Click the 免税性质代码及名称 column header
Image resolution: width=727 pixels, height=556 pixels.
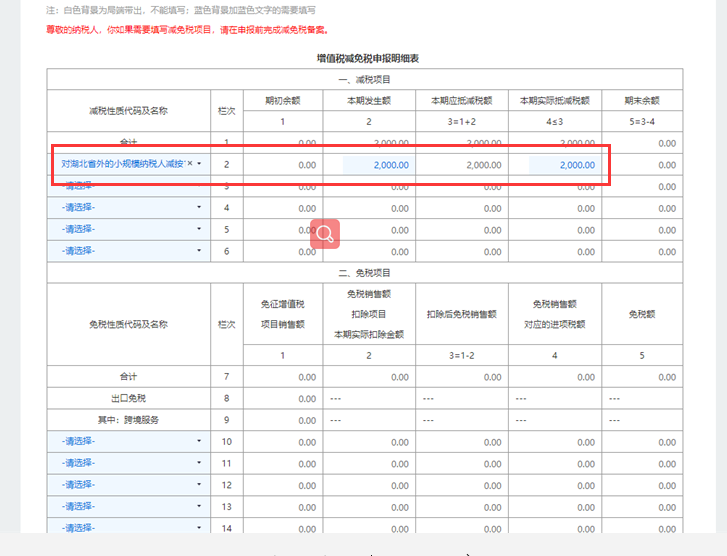click(128, 324)
